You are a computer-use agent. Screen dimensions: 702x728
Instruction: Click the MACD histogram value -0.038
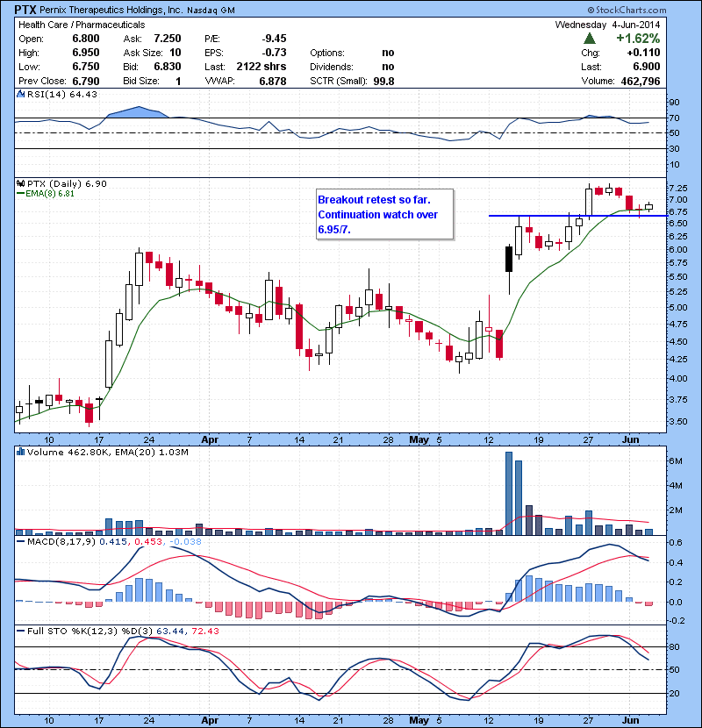click(x=185, y=541)
